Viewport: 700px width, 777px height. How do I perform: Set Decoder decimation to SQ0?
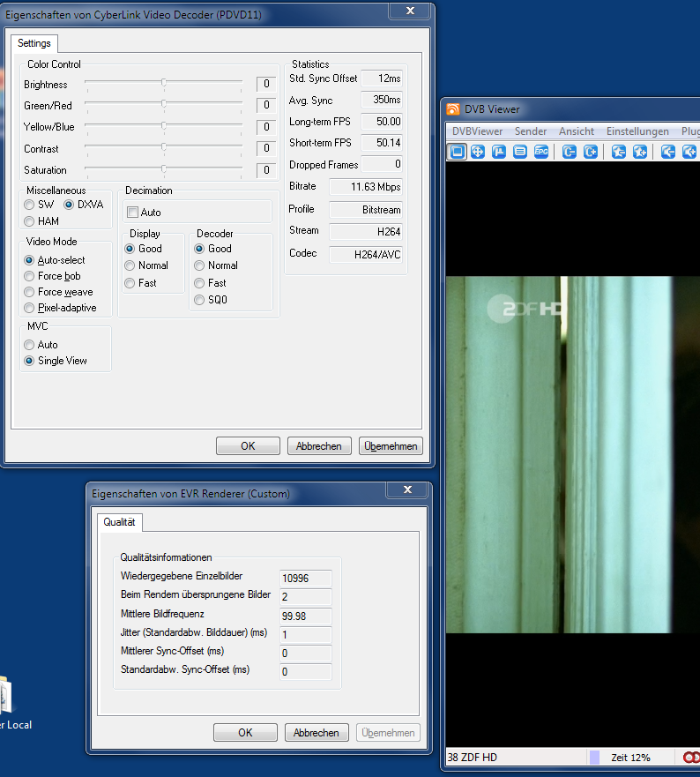199,300
